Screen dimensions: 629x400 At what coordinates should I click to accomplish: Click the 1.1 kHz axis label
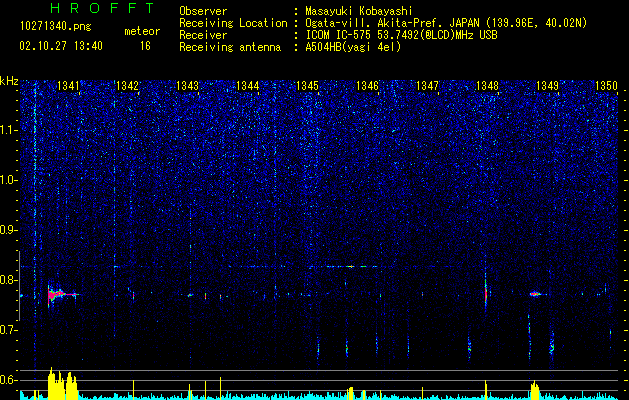[x=8, y=130]
